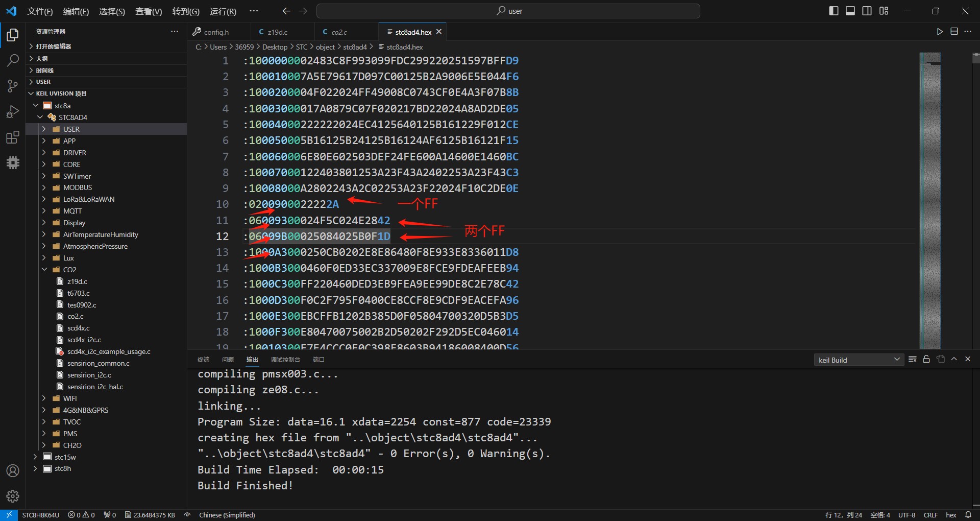
Task: Toggle output scroll lock icon
Action: [926, 359]
